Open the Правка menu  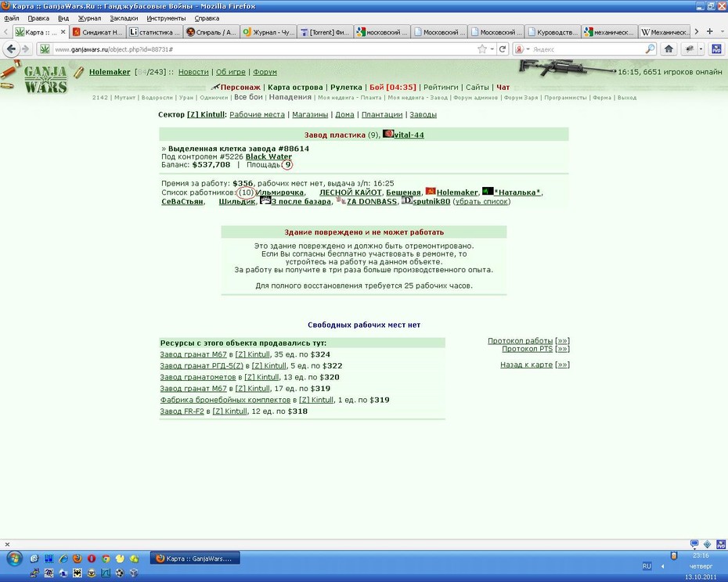tap(38, 19)
